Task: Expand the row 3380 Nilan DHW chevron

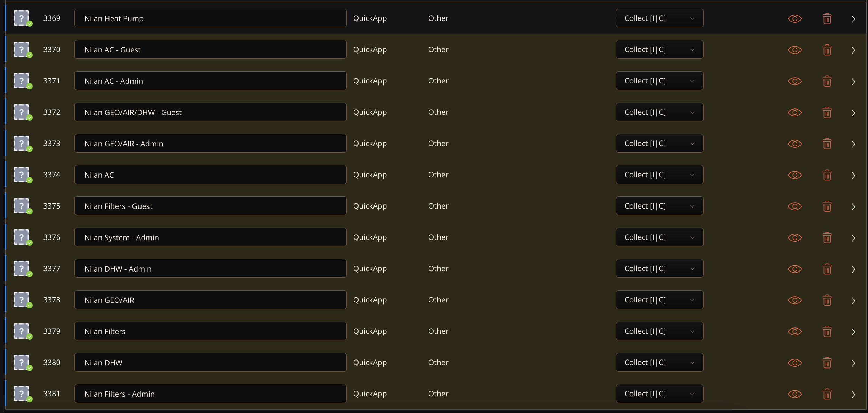Action: point(853,363)
